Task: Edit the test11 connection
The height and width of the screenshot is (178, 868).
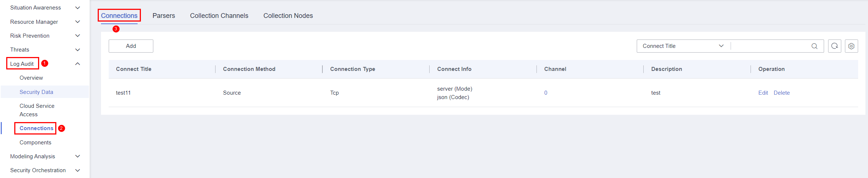Action: [x=763, y=93]
